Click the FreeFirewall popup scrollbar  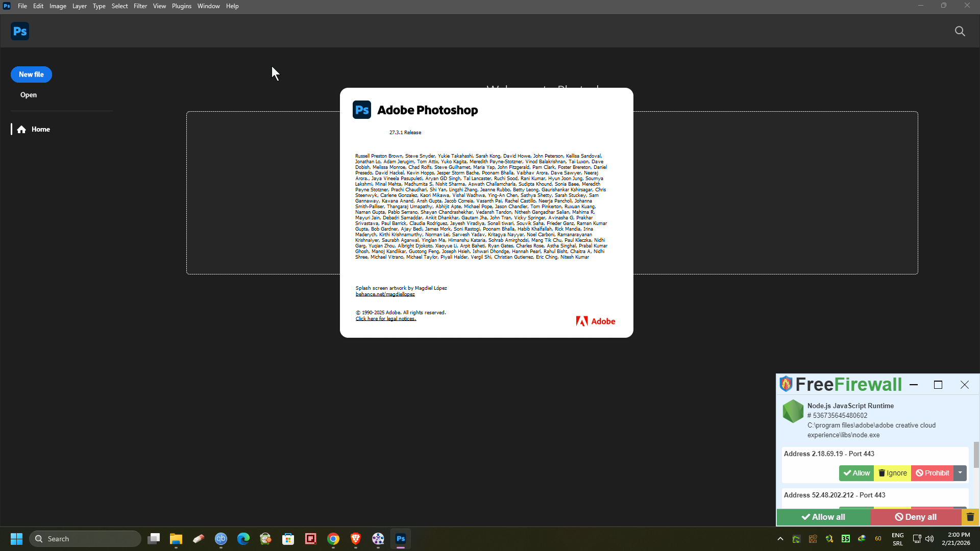coord(976,454)
